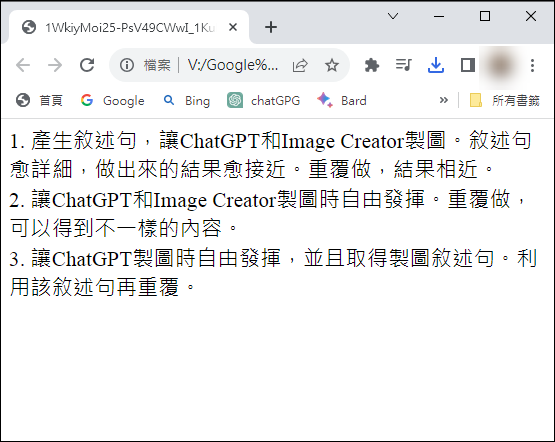Click the address bar URL V:/Google%...

pyautogui.click(x=233, y=65)
